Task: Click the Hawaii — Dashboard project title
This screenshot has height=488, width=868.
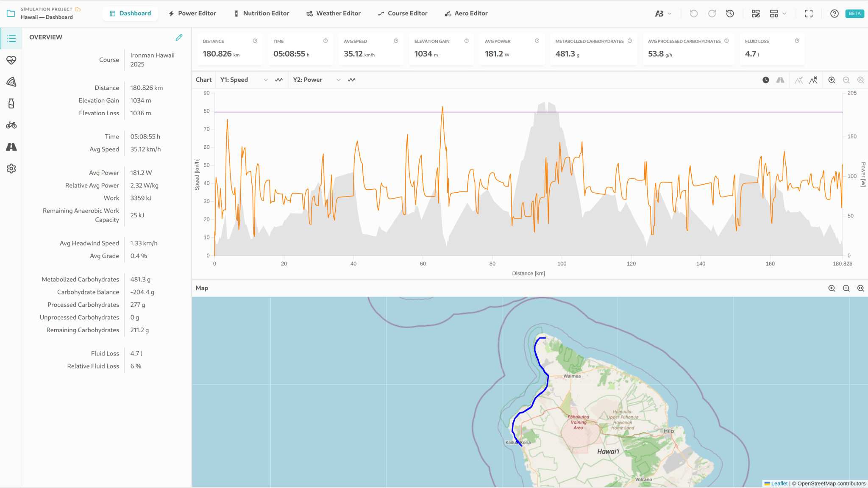Action: point(47,17)
